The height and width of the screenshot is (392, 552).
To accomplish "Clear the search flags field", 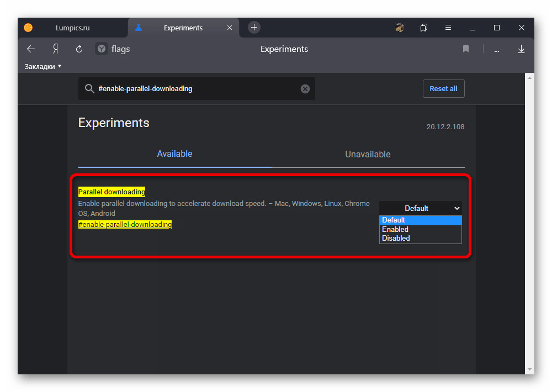I will [x=305, y=89].
